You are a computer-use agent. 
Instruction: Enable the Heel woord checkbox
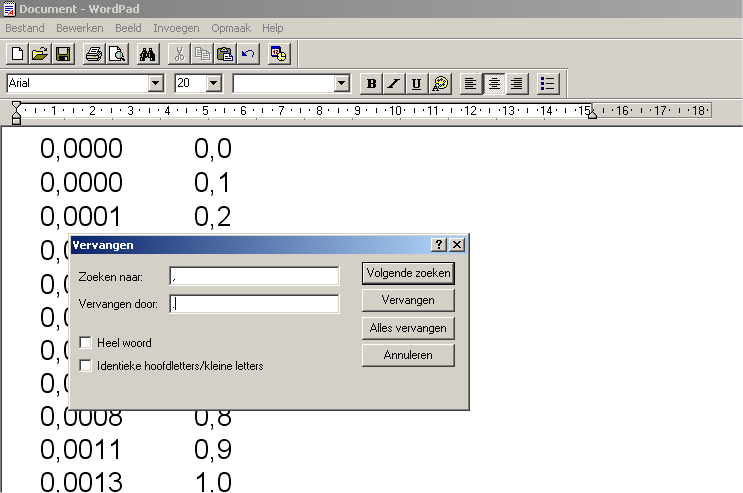[x=86, y=343]
